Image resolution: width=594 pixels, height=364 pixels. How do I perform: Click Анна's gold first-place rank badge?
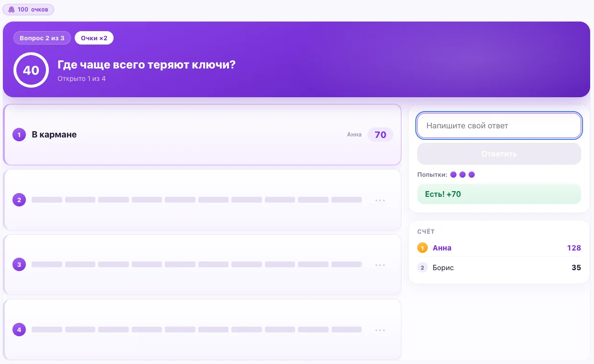pos(423,248)
